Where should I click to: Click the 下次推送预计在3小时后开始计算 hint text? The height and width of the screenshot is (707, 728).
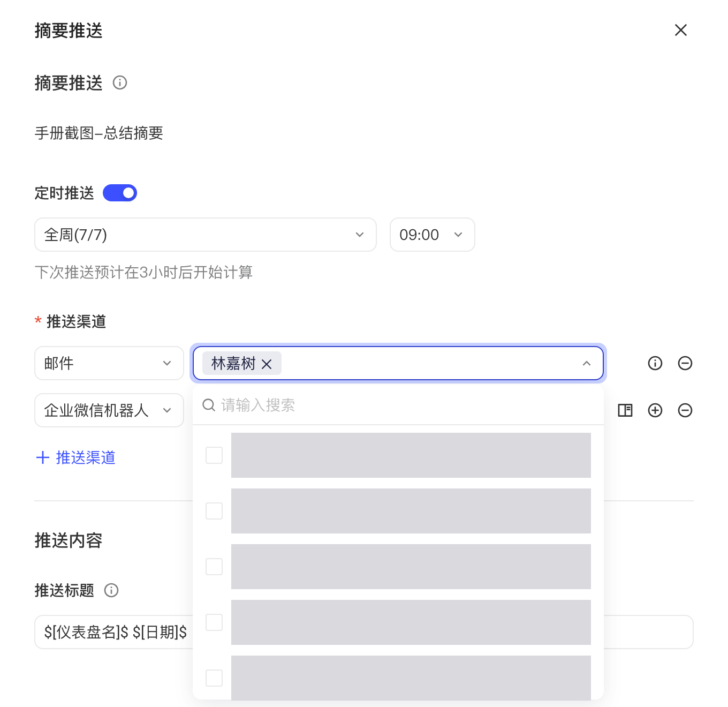pos(143,272)
